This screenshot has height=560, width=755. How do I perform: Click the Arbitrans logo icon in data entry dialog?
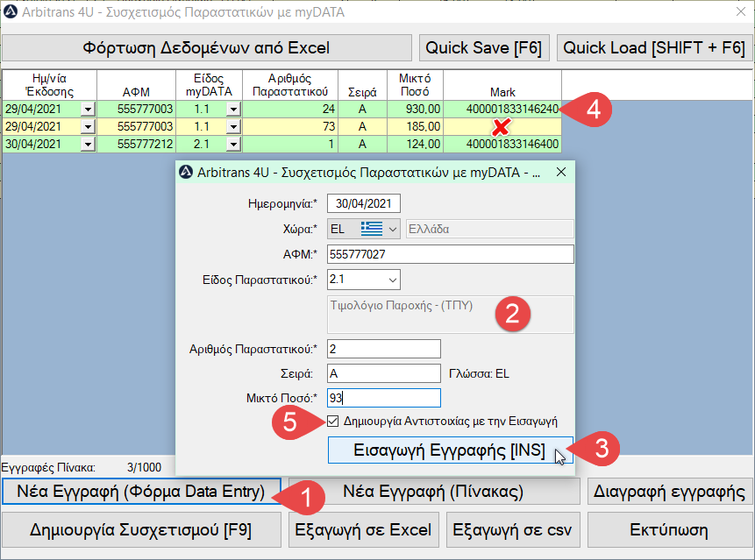pyautogui.click(x=186, y=173)
